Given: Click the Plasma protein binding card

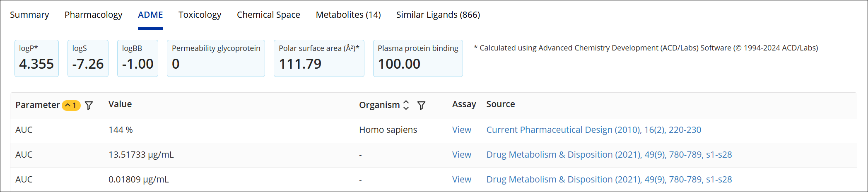Looking at the screenshot, I should 417,58.
